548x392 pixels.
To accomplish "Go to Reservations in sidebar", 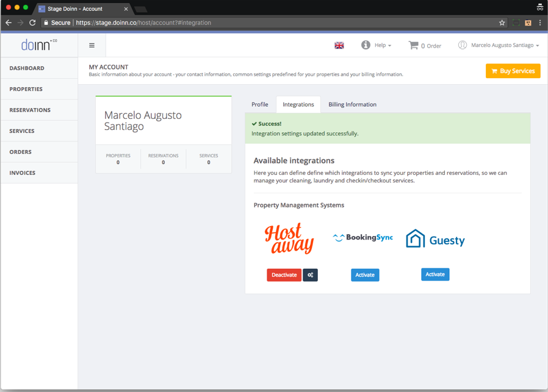I will (39, 110).
